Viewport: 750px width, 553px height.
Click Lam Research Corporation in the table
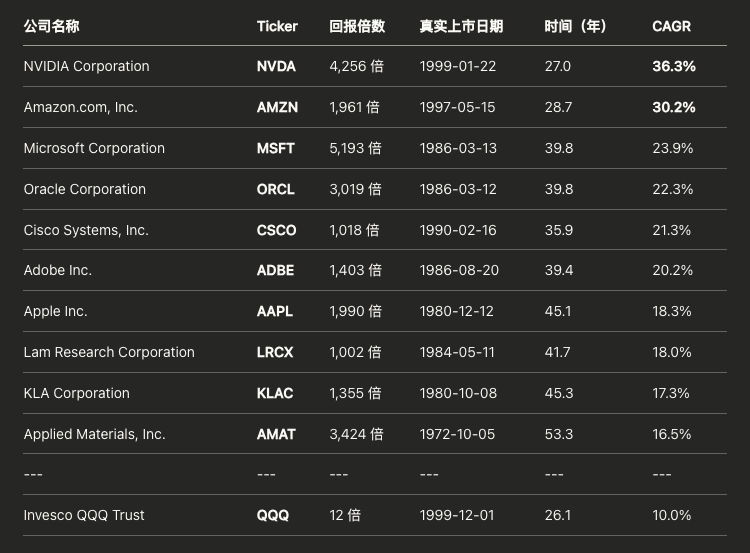[x=109, y=352]
